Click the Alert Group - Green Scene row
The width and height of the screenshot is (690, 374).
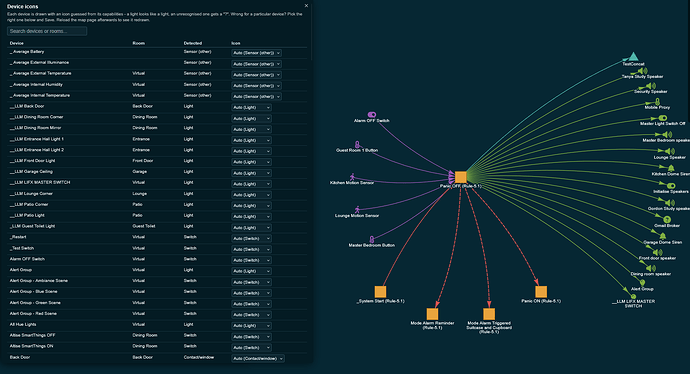point(157,303)
